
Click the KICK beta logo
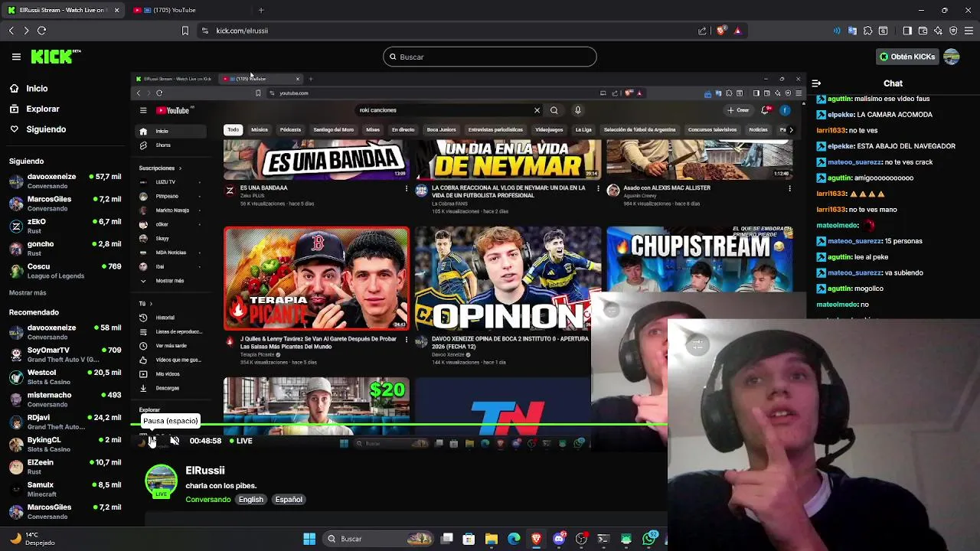[x=56, y=56]
